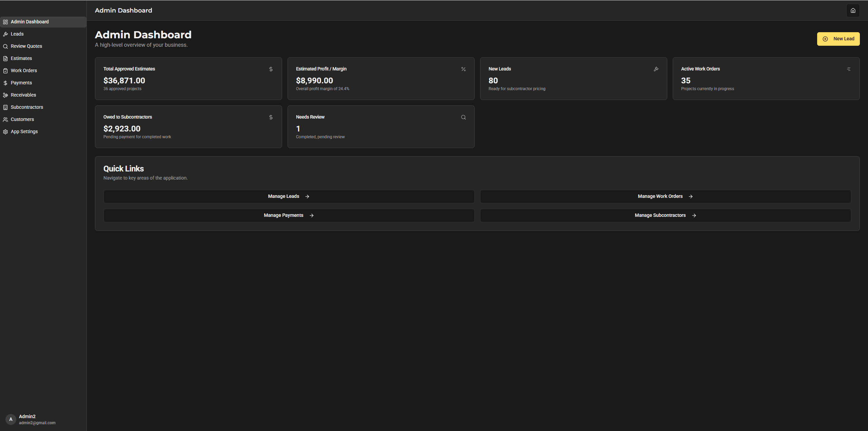Click 'Projects currently in progress' text
The width and height of the screenshot is (868, 431).
point(707,89)
